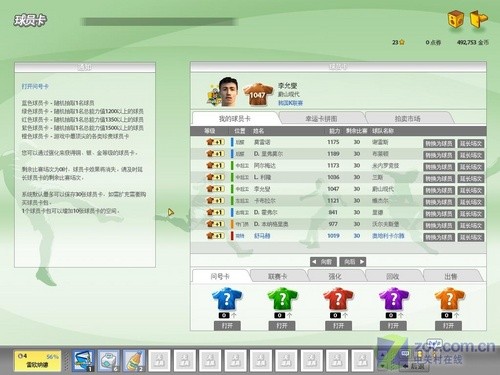This screenshot has height=375, width=500.
Task: Click the 姓名 column header
Action: pyautogui.click(x=258, y=131)
